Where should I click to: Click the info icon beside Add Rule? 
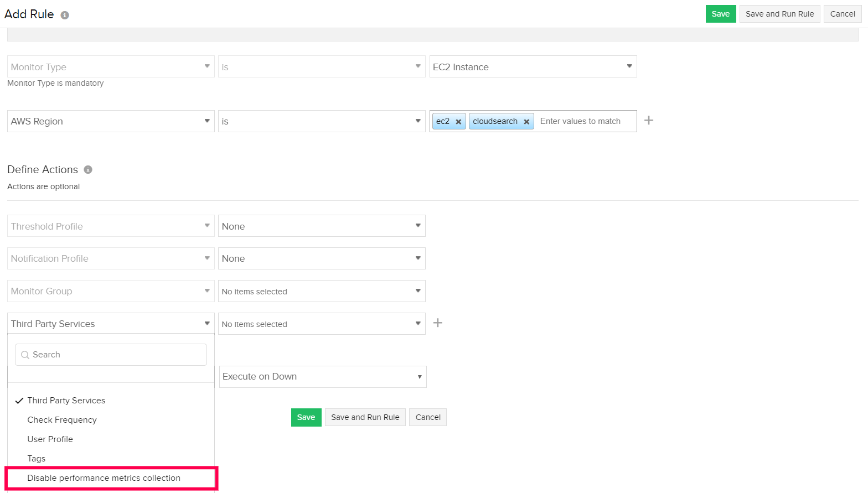click(x=65, y=15)
